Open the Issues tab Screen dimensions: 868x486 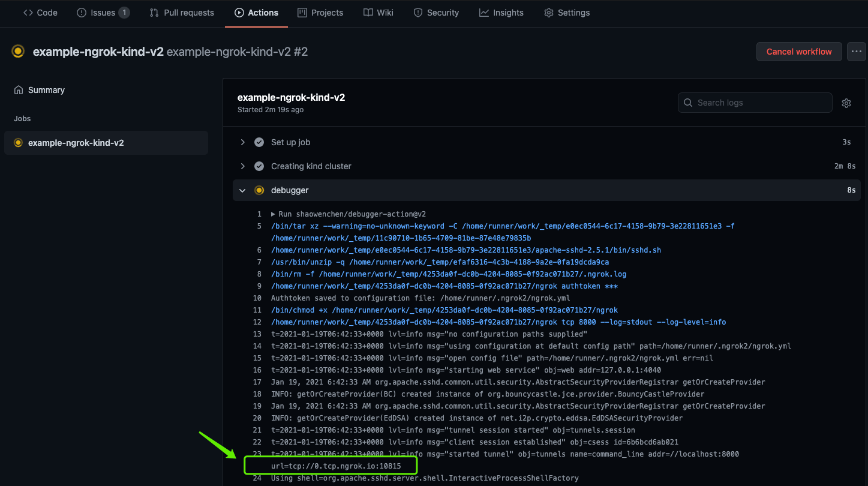(x=103, y=13)
